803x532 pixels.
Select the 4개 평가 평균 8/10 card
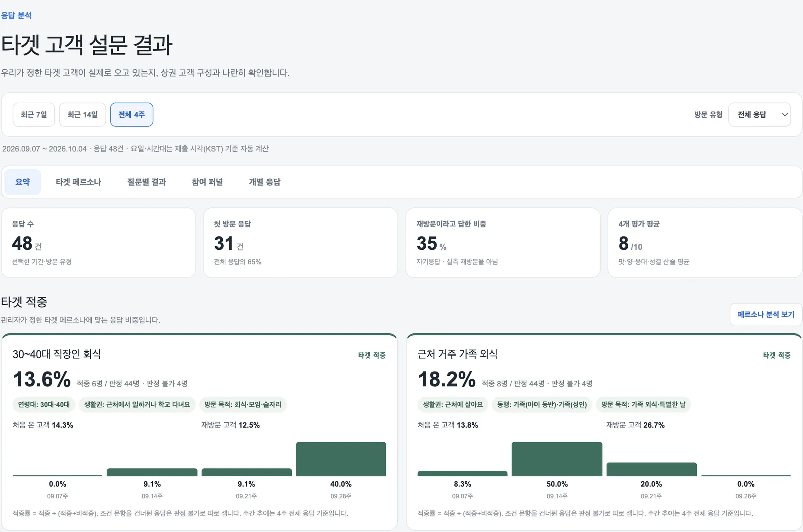click(705, 243)
